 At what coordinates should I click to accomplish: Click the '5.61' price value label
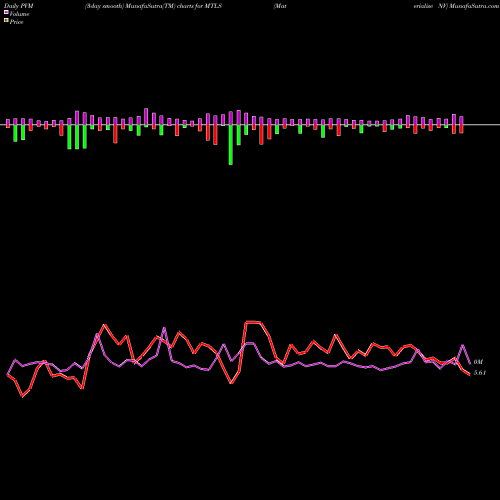(480, 373)
